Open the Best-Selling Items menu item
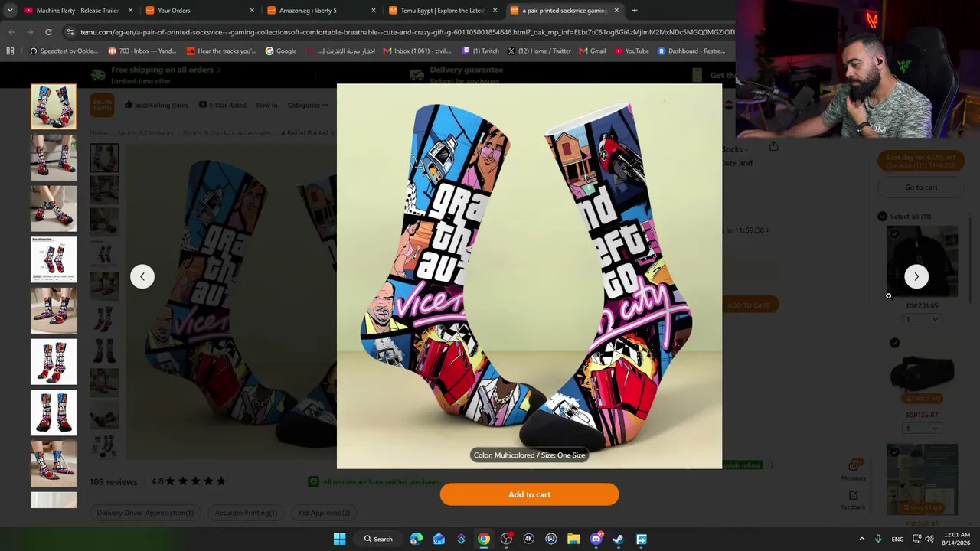Image resolution: width=980 pixels, height=551 pixels. tap(156, 105)
